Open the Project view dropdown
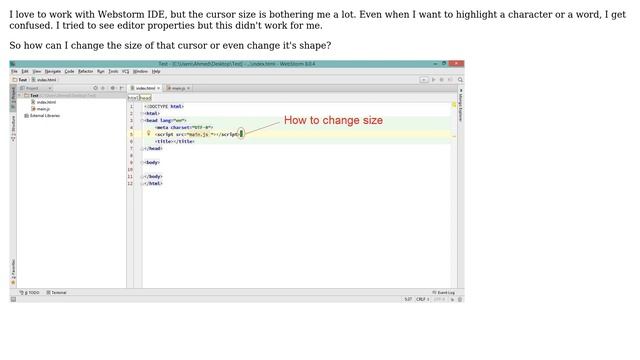Viewport: 640px width, 360px height. (x=36, y=88)
